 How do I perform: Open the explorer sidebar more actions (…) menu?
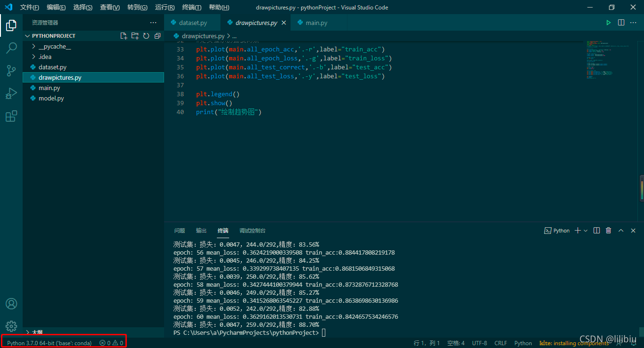(153, 23)
